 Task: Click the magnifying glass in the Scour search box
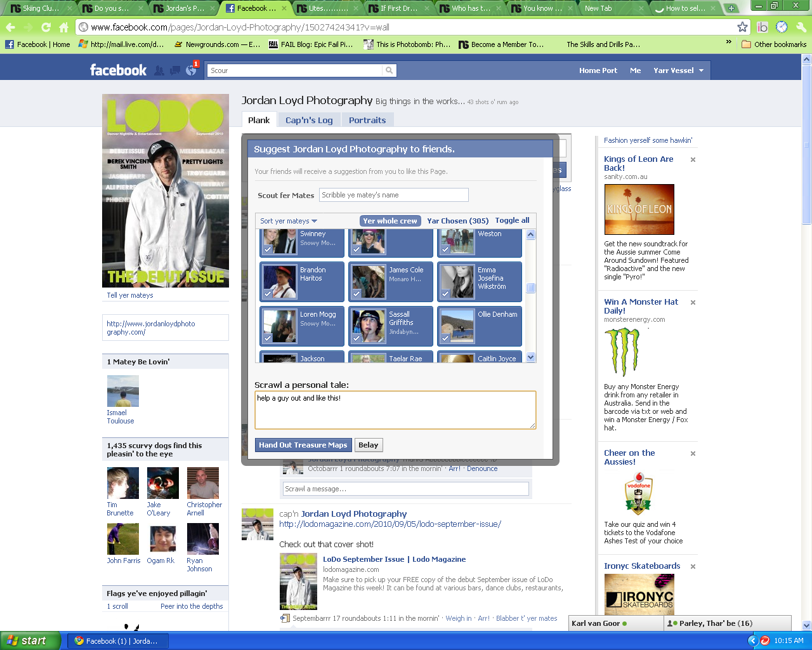pos(388,70)
